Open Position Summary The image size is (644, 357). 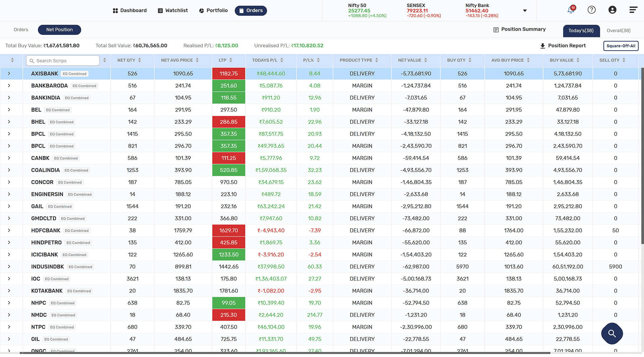520,29
